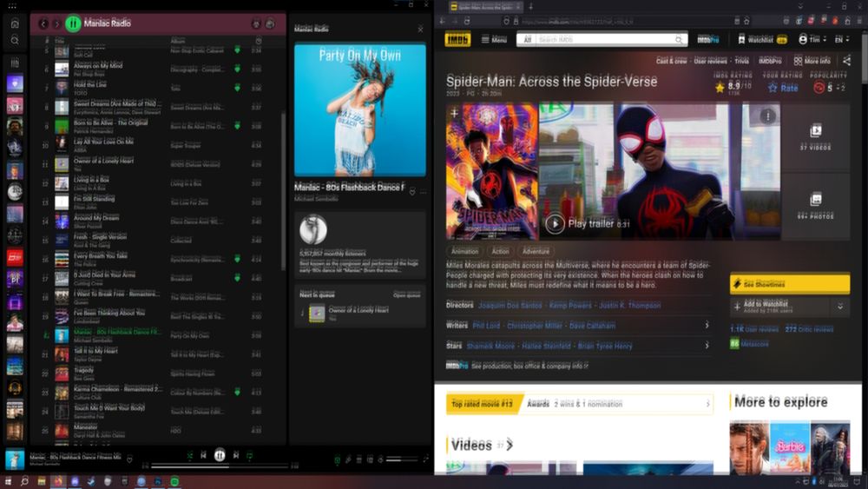Adjust Spotify volume slider
Screen dimensions: 868x489
402,459
